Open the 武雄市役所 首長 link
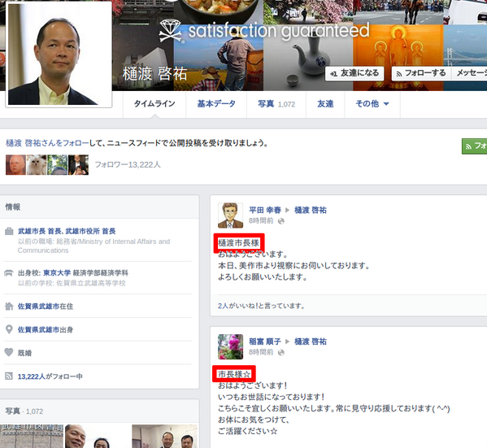The height and width of the screenshot is (448, 487). [91, 231]
